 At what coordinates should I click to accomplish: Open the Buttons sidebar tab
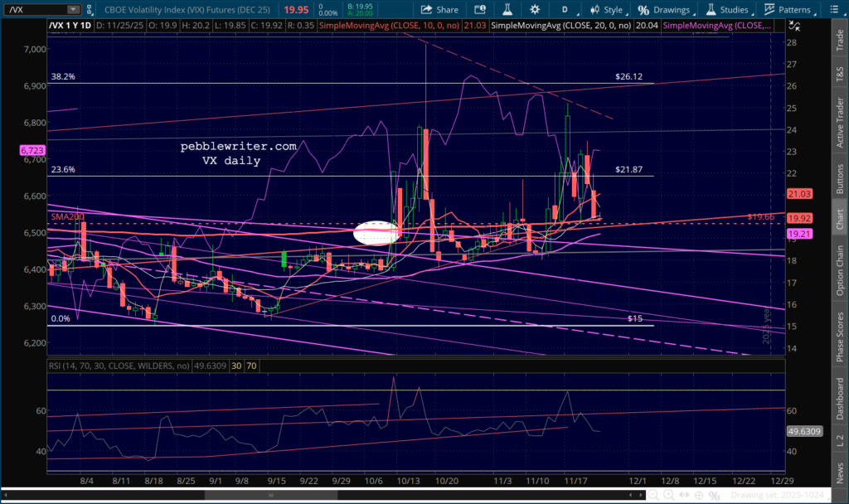(x=840, y=179)
